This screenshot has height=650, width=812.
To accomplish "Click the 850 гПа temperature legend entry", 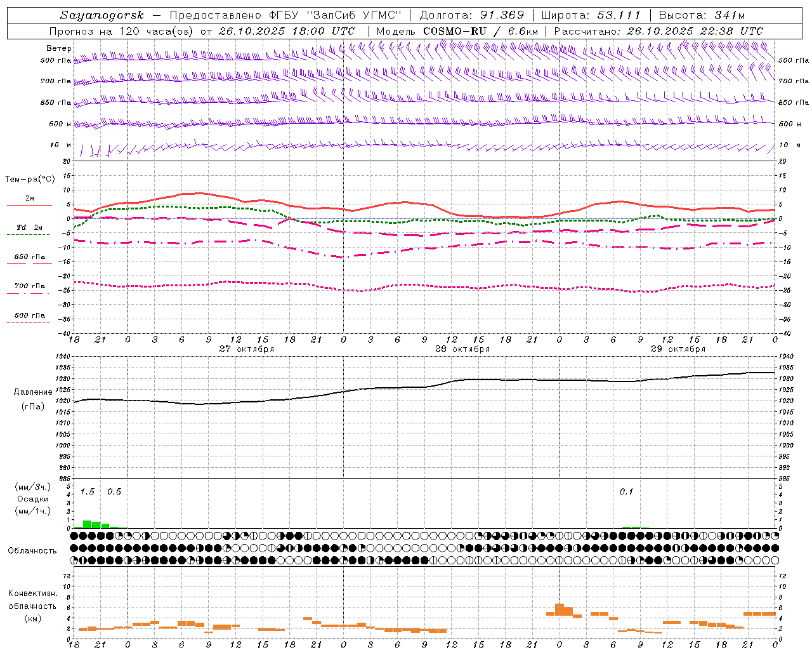I will pos(30,257).
